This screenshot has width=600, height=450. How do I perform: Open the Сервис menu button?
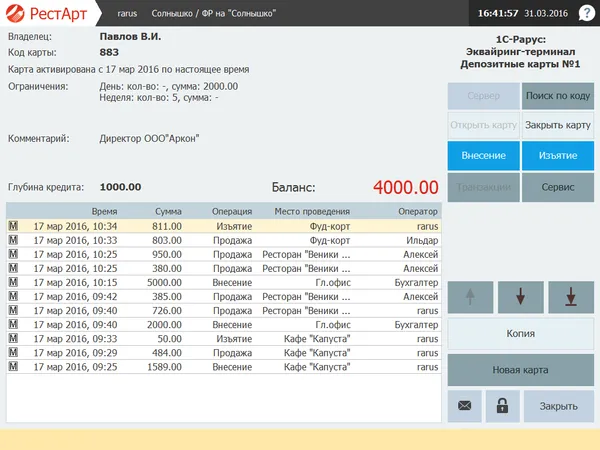click(x=558, y=187)
